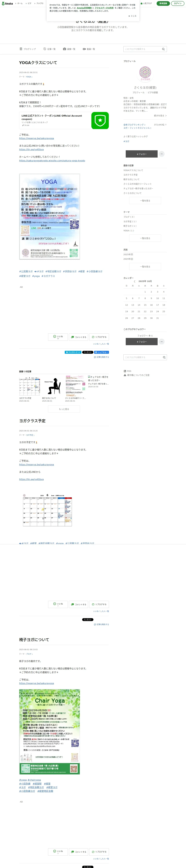The width and height of the screenshot is (186, 868).
Task: Click first X ポスト share button
Action: click(87, 352)
